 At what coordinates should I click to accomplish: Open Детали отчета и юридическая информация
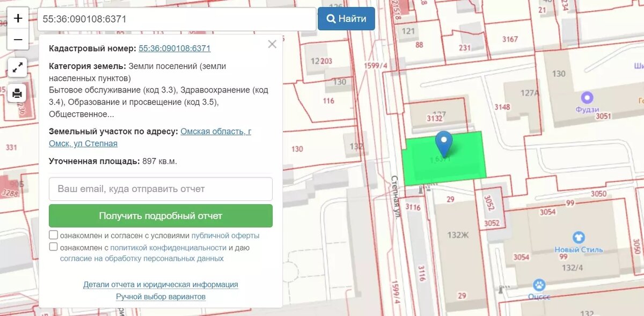click(160, 284)
